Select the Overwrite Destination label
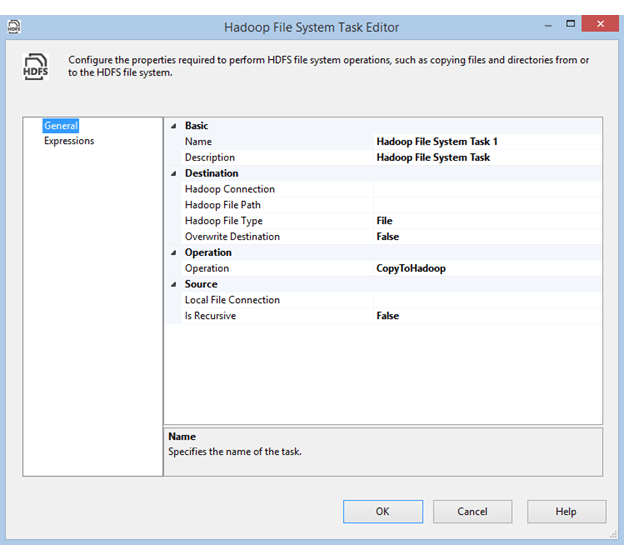This screenshot has height=560, width=624. 232,237
